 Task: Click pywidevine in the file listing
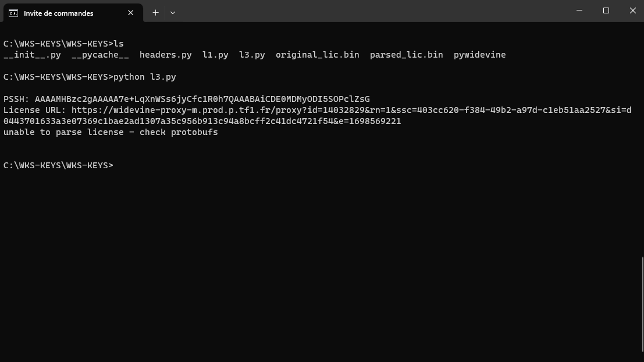pos(479,55)
